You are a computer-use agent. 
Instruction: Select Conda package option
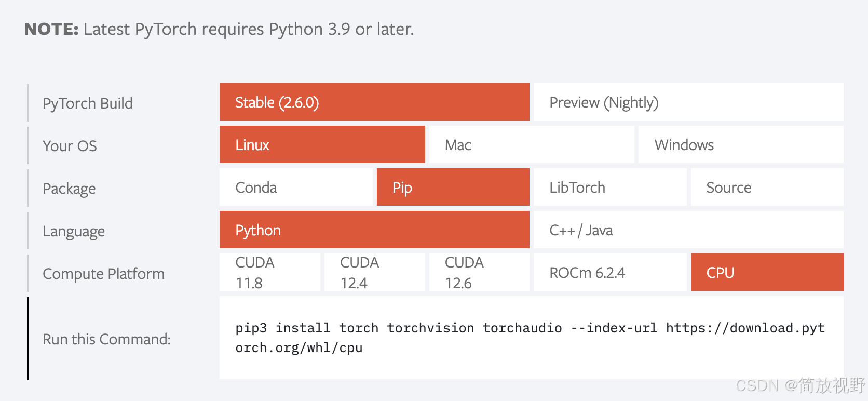pos(295,188)
